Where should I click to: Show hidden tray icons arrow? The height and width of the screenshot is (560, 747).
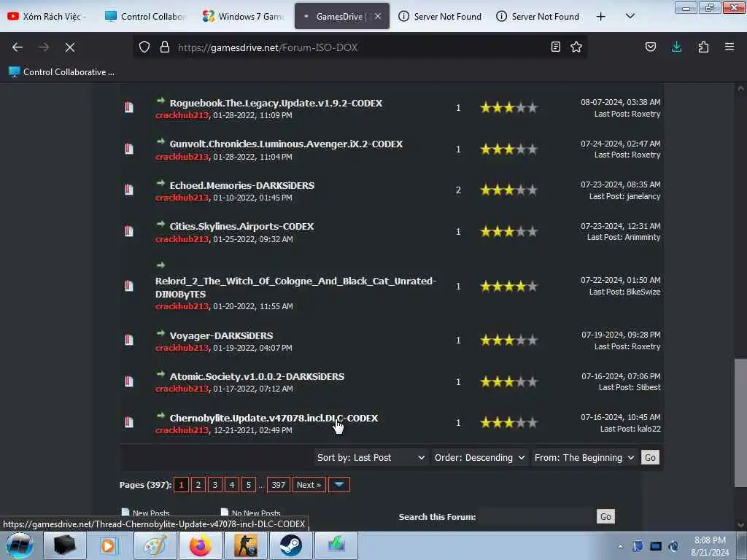620,546
